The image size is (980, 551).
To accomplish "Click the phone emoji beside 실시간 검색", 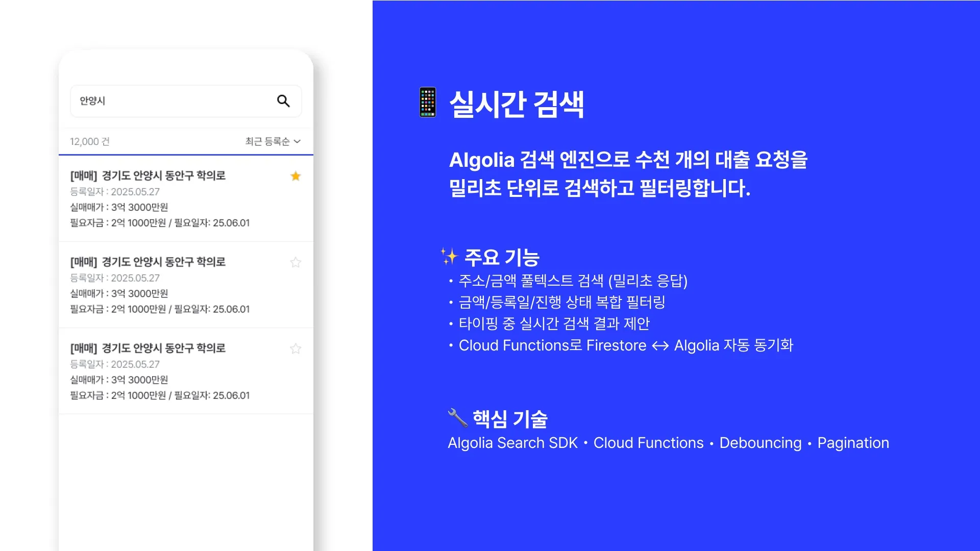I will point(428,103).
